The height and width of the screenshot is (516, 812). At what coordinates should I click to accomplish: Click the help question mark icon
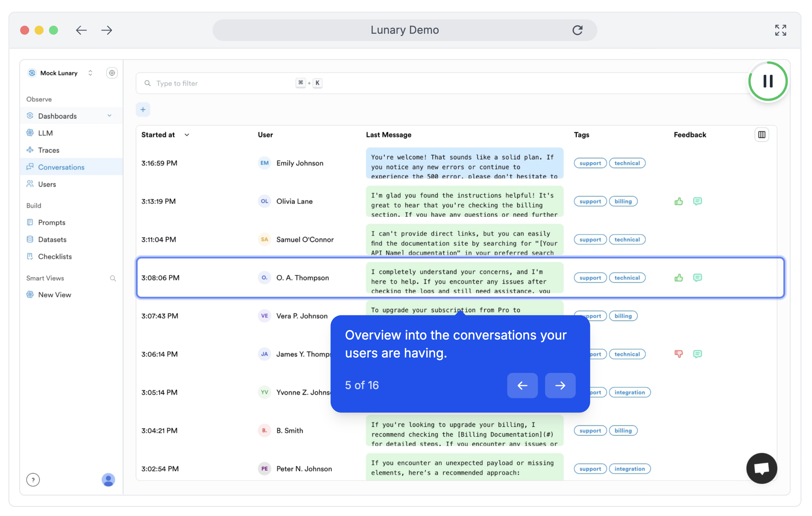33,479
